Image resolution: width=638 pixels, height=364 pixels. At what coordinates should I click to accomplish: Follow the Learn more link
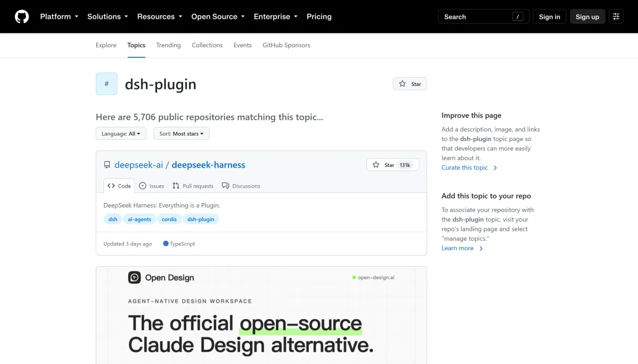tap(462, 248)
